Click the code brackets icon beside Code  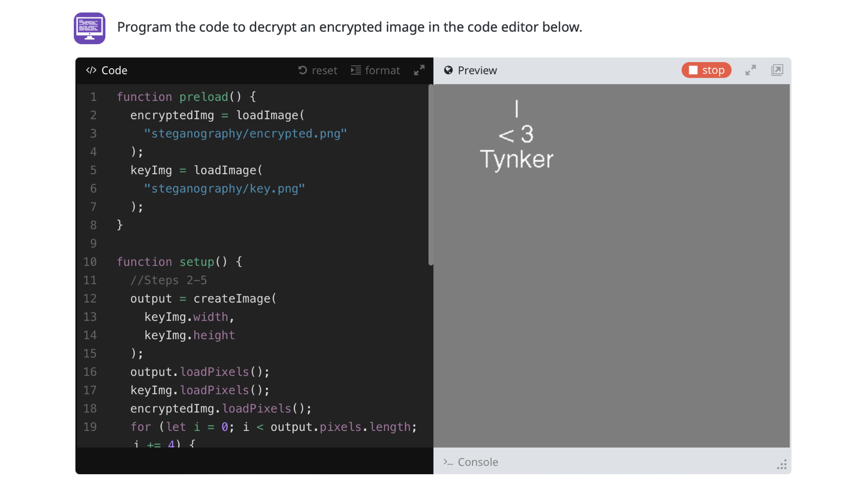[x=91, y=70]
